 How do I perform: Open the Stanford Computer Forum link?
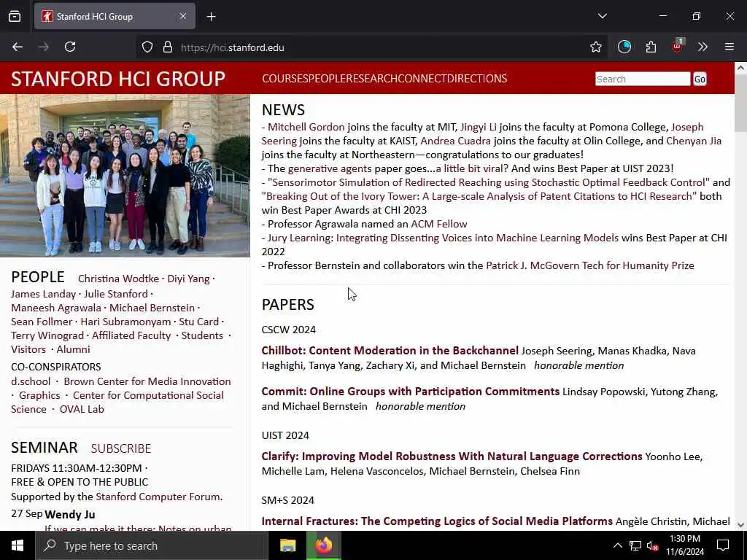158,497
